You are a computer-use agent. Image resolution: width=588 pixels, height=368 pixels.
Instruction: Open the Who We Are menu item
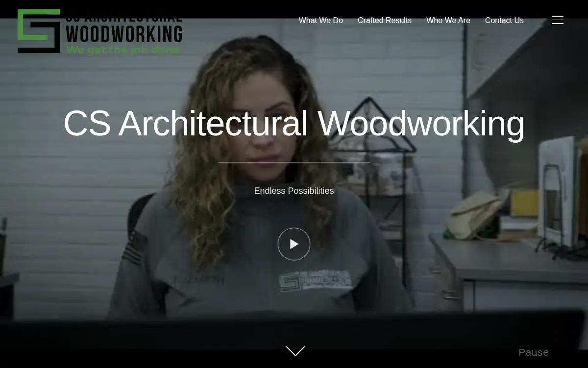(x=448, y=21)
